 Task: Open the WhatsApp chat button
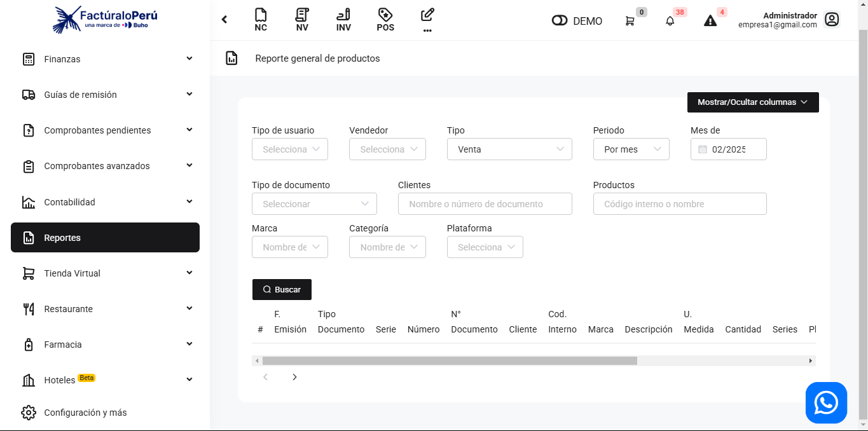(826, 402)
